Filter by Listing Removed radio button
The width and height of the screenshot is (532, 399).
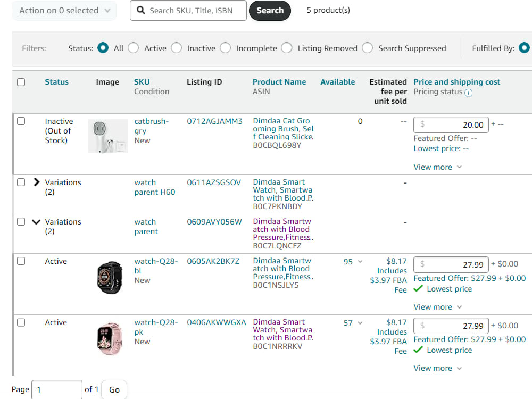287,48
